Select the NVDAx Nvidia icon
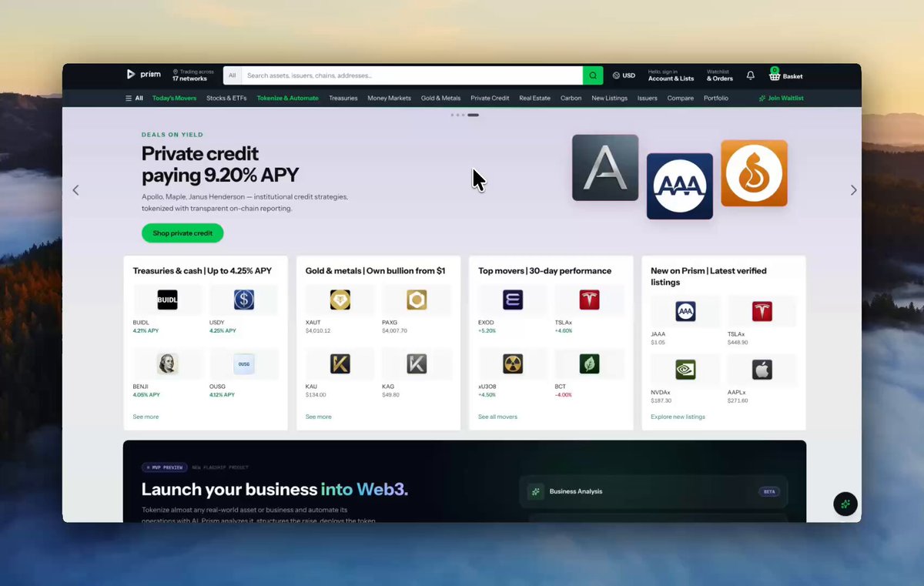 tap(685, 370)
